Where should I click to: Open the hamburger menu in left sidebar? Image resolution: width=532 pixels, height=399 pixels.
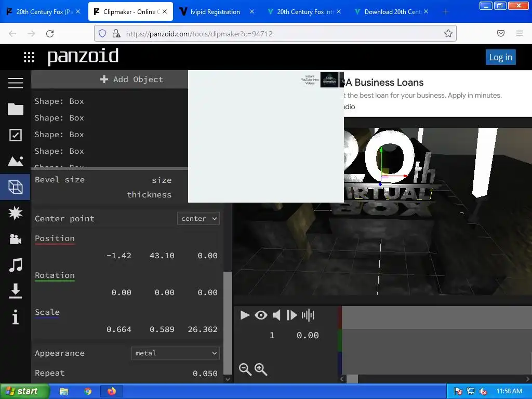pos(16,83)
